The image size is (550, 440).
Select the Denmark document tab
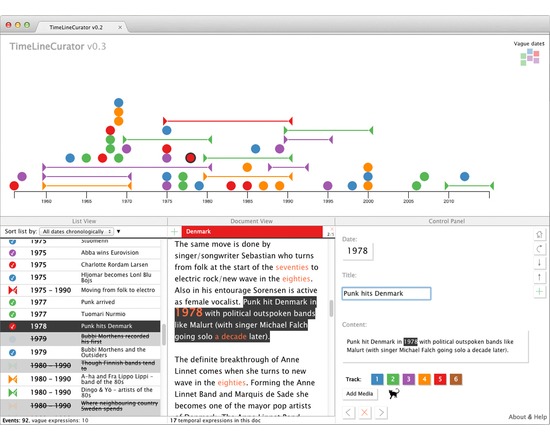pos(252,232)
